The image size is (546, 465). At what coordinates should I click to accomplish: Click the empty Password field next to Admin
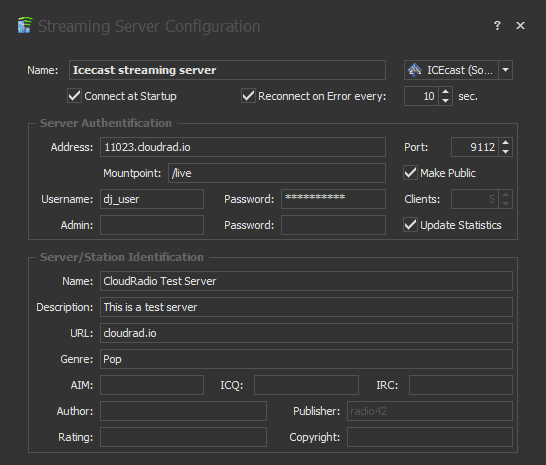coord(333,225)
